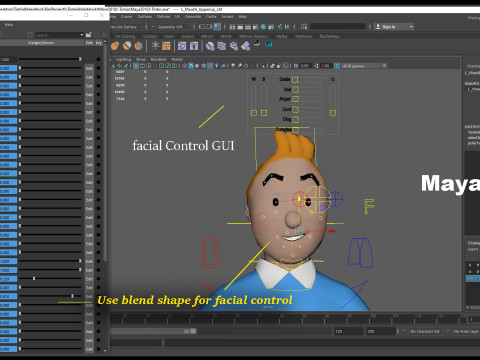Click the shape editor search text field
This screenshot has width=480, height=360.
pyautogui.click(x=57, y=35)
